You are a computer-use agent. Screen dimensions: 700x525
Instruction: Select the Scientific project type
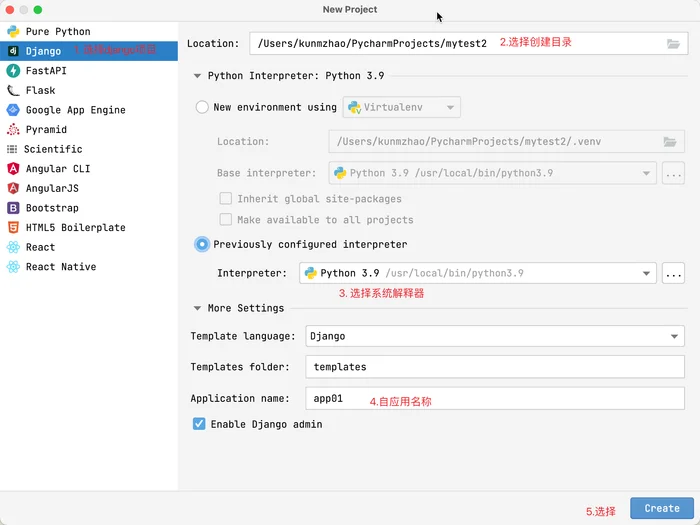(x=89, y=149)
